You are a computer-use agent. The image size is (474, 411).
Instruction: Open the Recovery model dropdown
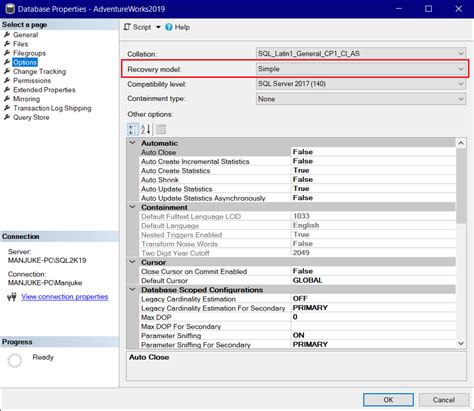click(361, 69)
